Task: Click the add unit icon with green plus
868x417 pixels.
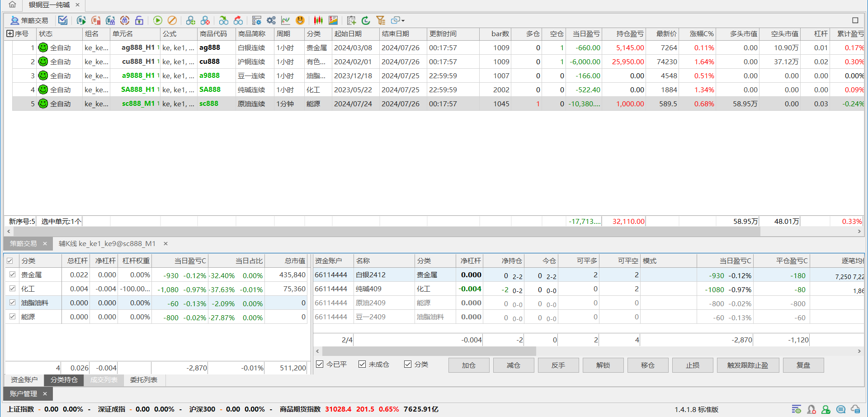Action: [190, 20]
